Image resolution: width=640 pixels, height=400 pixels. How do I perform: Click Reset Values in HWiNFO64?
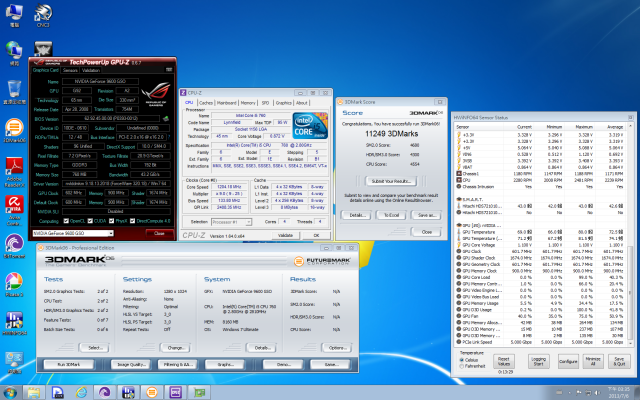[504, 362]
